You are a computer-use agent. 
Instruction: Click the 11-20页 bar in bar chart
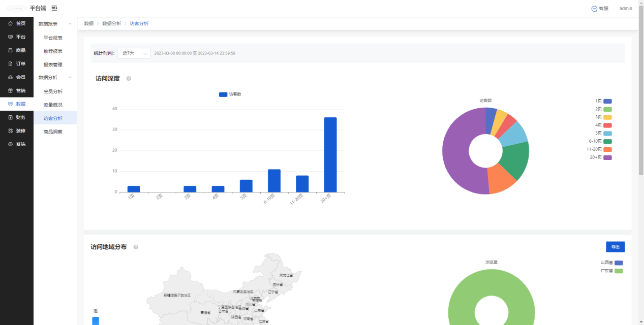click(302, 184)
